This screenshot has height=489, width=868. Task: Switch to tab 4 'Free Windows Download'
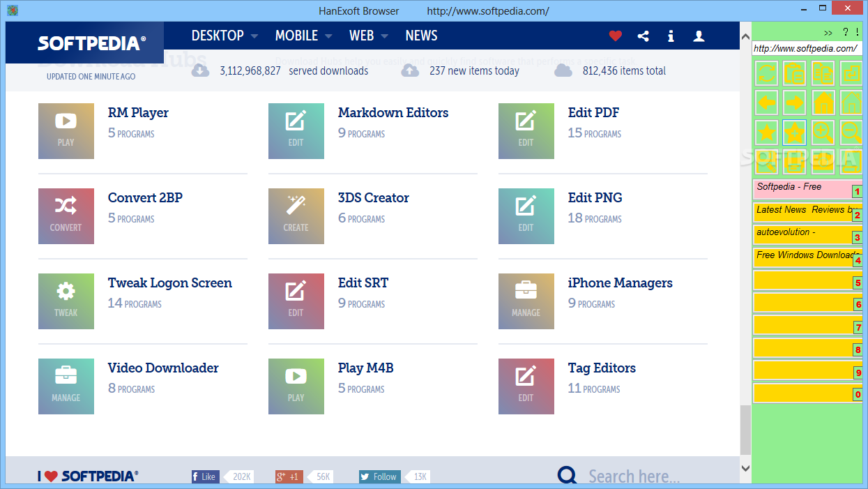[x=807, y=257]
